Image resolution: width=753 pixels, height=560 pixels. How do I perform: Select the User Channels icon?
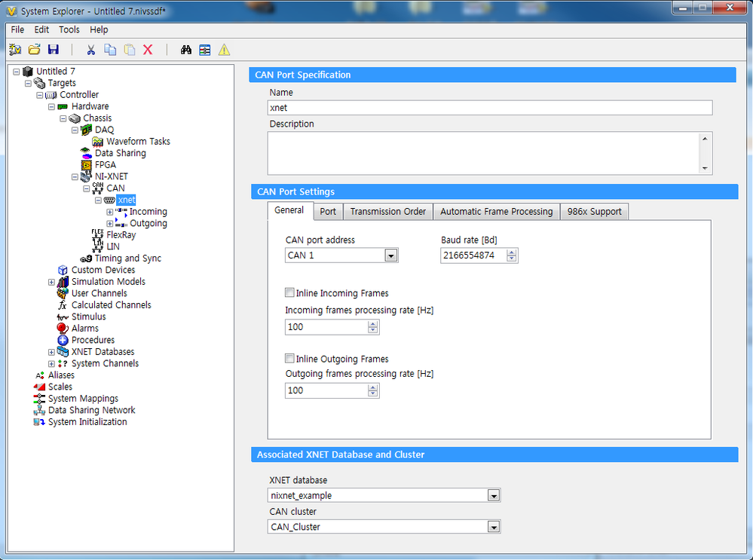[x=63, y=293]
